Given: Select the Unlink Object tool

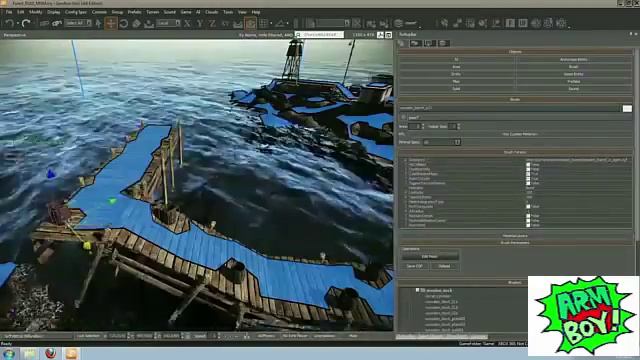Looking at the screenshot, I should (57, 23).
